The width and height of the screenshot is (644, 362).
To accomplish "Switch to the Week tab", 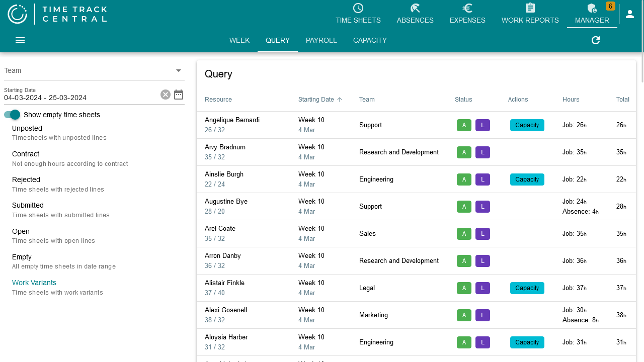I will (239, 40).
